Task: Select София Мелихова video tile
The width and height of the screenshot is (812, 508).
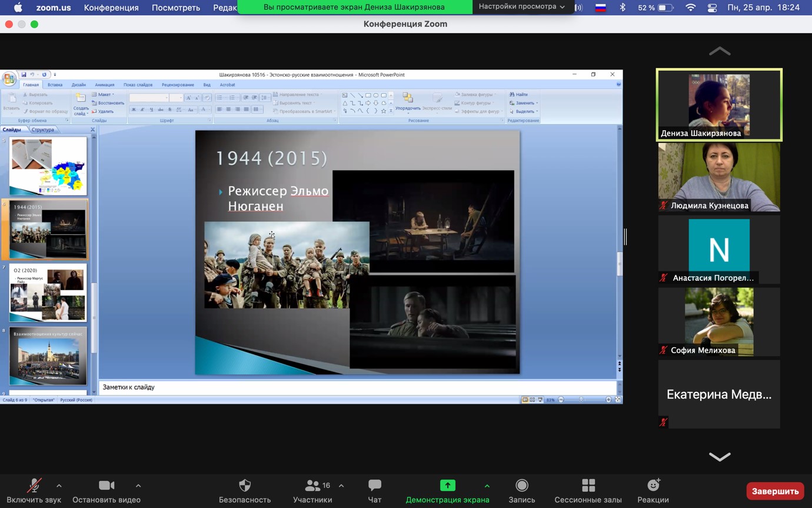Action: point(719,322)
